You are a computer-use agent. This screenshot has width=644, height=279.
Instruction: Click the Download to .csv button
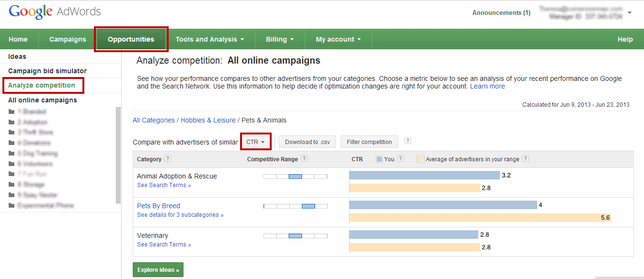click(x=308, y=142)
